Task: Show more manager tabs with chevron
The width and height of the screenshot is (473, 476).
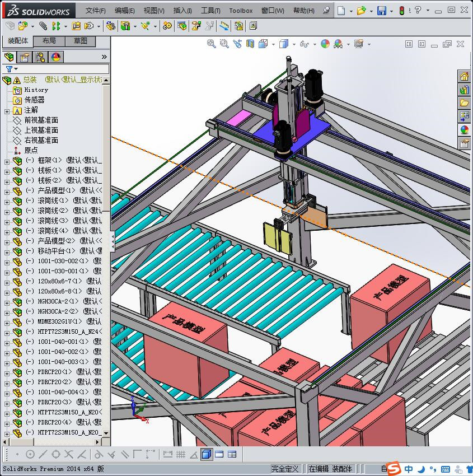Action: (x=104, y=57)
